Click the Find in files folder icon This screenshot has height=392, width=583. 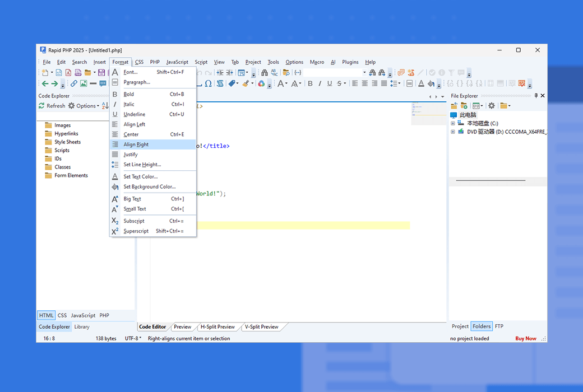[x=286, y=72]
